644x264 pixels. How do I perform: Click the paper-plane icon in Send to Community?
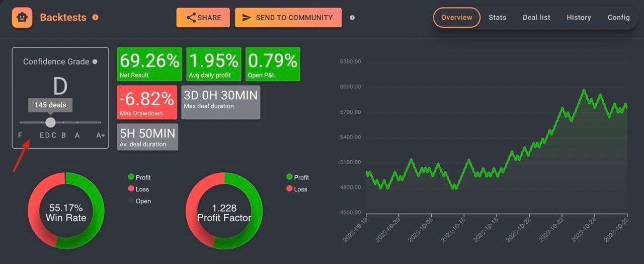pos(247,18)
